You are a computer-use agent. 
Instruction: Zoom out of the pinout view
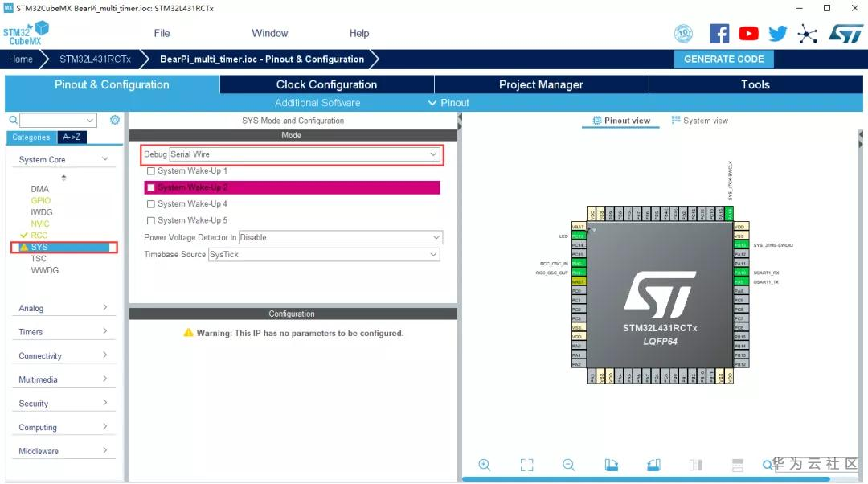[568, 465]
